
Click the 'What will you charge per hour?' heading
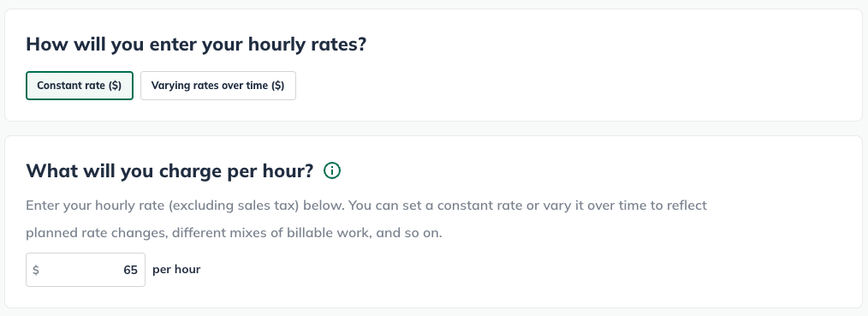click(170, 171)
